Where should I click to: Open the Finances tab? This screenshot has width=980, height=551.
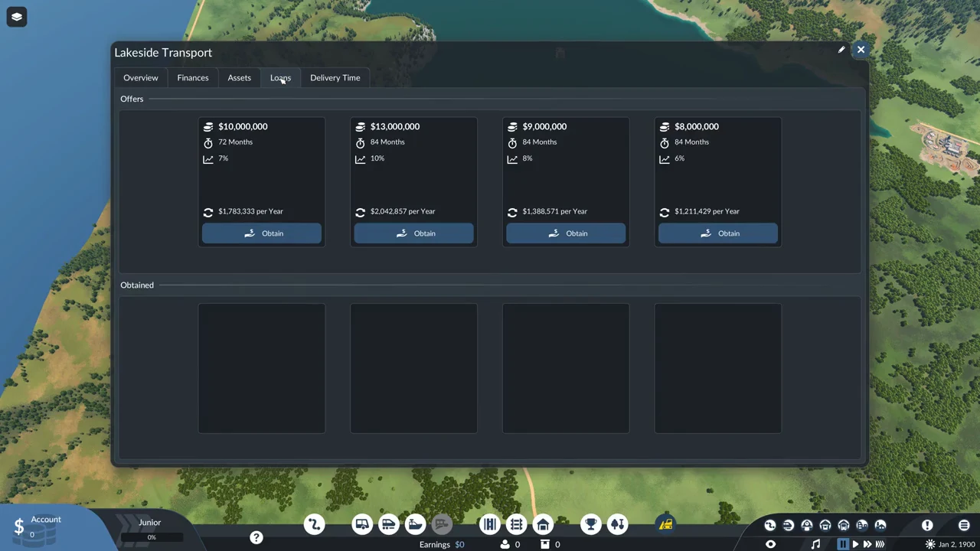tap(193, 77)
